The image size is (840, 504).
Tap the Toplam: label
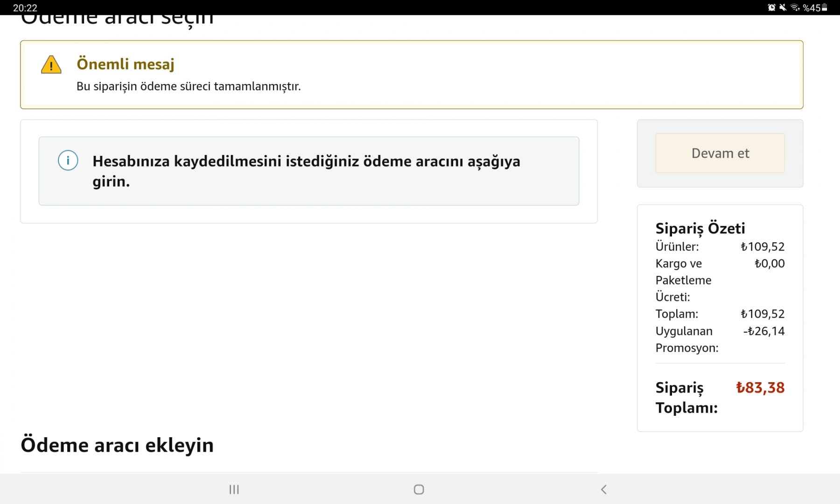(x=677, y=314)
